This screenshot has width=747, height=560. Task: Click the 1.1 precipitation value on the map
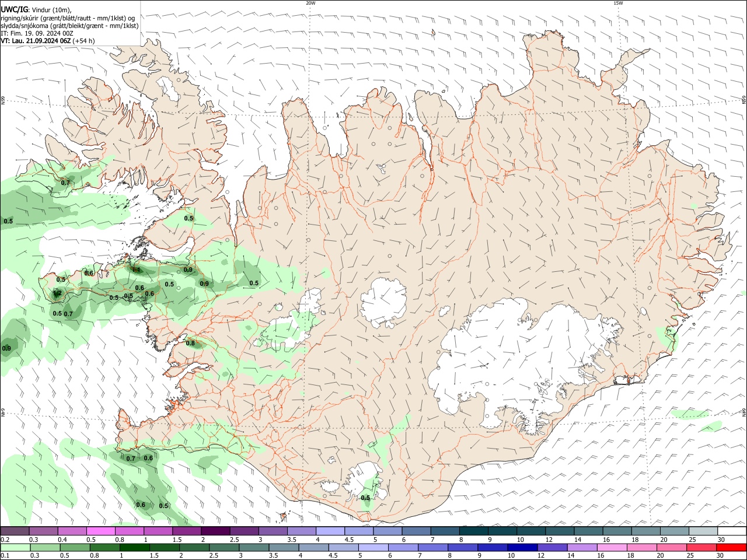point(136,269)
